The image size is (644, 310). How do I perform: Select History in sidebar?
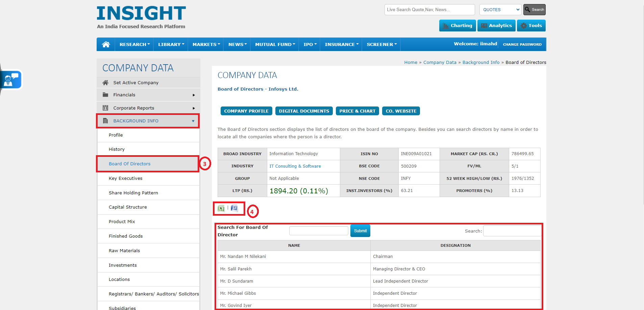coord(148,149)
